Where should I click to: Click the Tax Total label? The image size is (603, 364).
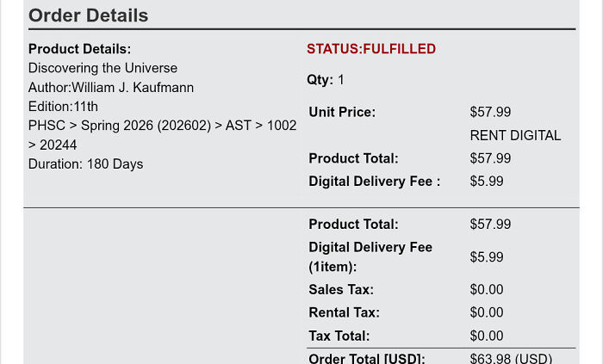click(339, 336)
